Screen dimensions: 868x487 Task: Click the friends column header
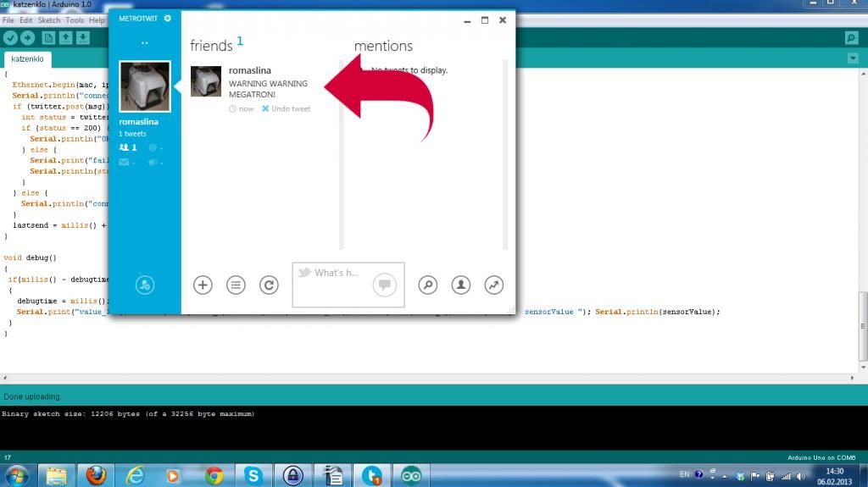211,46
